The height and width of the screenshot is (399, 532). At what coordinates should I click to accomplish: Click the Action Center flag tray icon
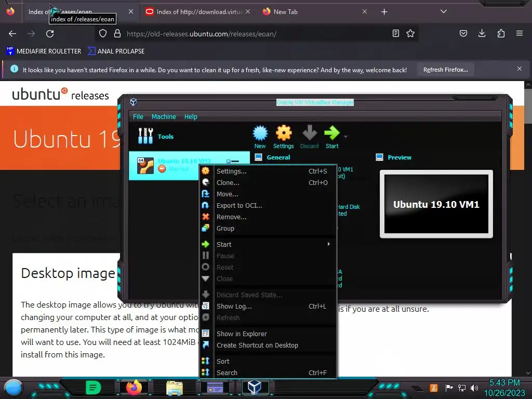tap(449, 388)
